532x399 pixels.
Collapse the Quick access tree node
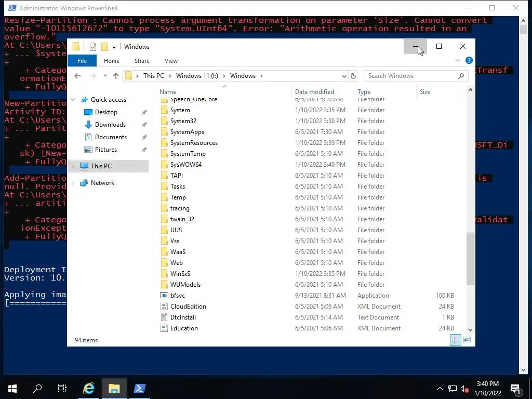(73, 100)
